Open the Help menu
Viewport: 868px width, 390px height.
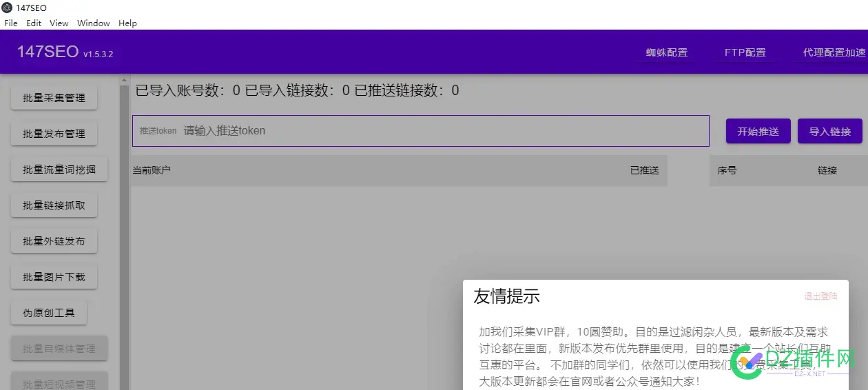tap(128, 23)
